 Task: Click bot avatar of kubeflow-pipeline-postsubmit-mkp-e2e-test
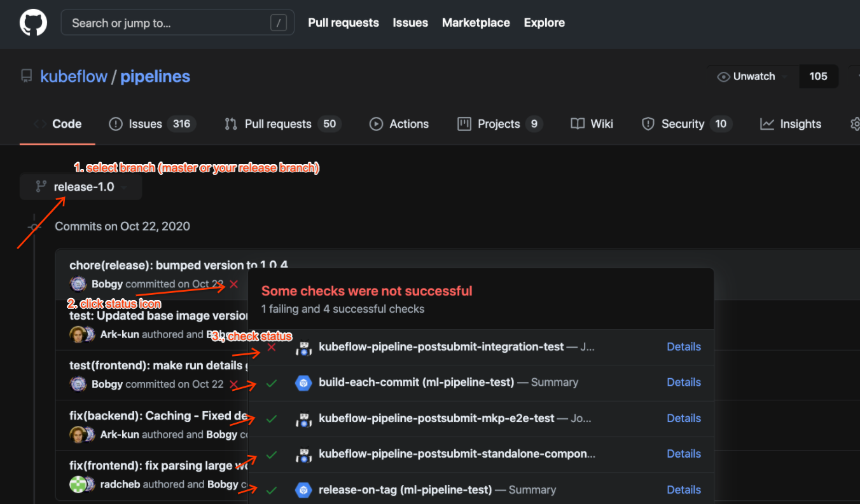pyautogui.click(x=303, y=419)
